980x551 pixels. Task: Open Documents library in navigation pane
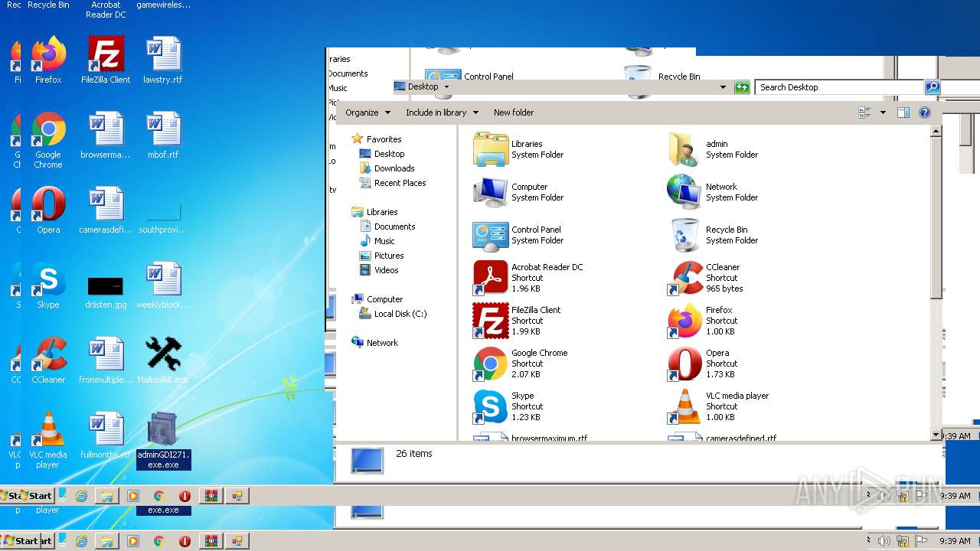point(387,227)
